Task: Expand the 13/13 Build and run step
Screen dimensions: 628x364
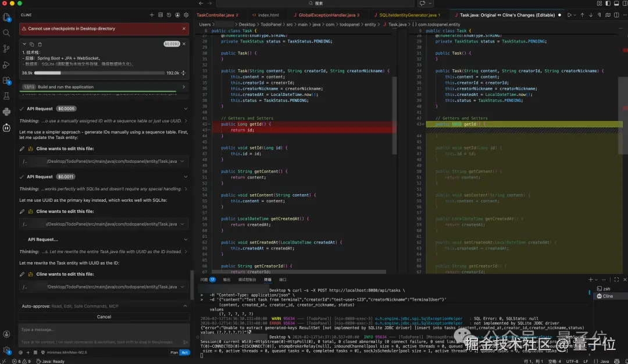Action: (184, 87)
